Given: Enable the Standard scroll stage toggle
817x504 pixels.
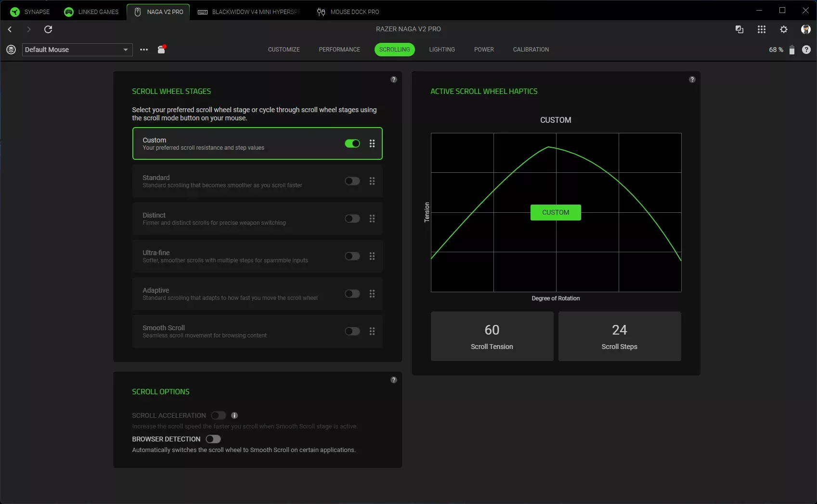Looking at the screenshot, I should point(352,181).
